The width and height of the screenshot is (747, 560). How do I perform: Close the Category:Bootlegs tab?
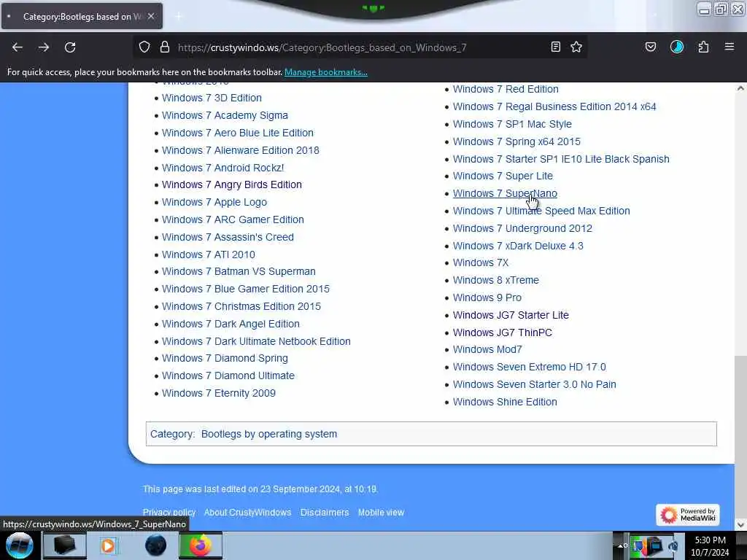[151, 16]
